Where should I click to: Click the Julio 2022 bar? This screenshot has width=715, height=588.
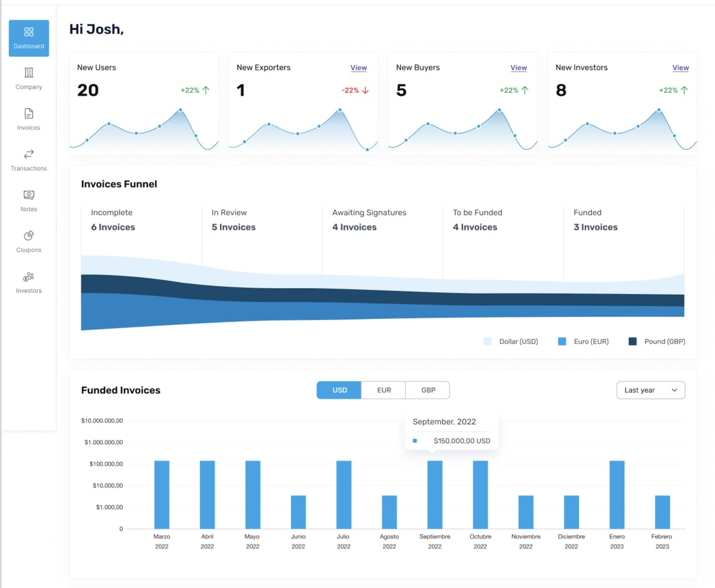[x=344, y=495]
